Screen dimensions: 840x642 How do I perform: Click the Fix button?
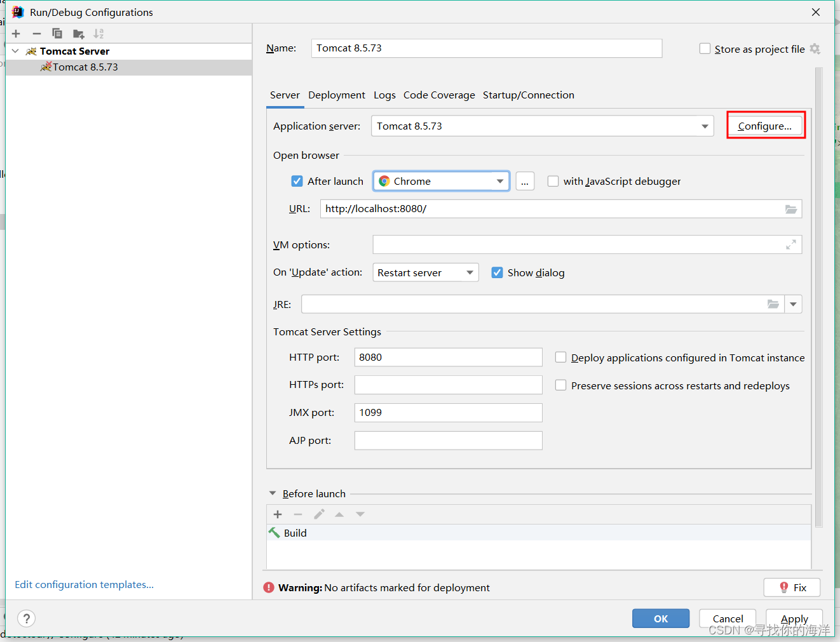click(x=792, y=587)
